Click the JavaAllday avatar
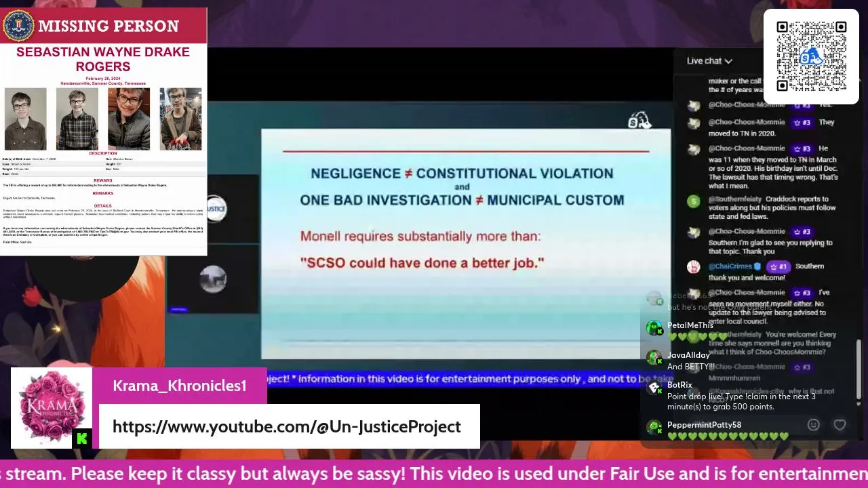 click(654, 358)
